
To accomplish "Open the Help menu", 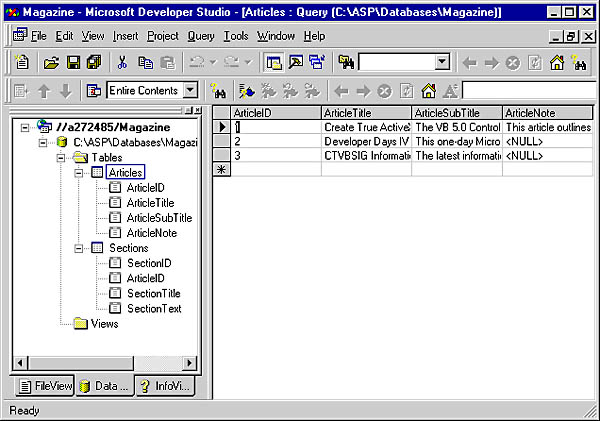I will [x=314, y=36].
